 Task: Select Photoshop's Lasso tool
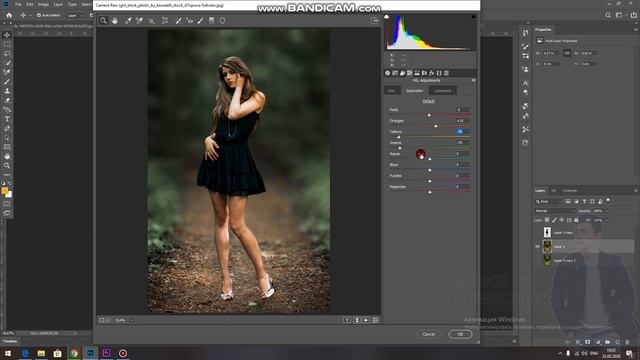point(7,53)
